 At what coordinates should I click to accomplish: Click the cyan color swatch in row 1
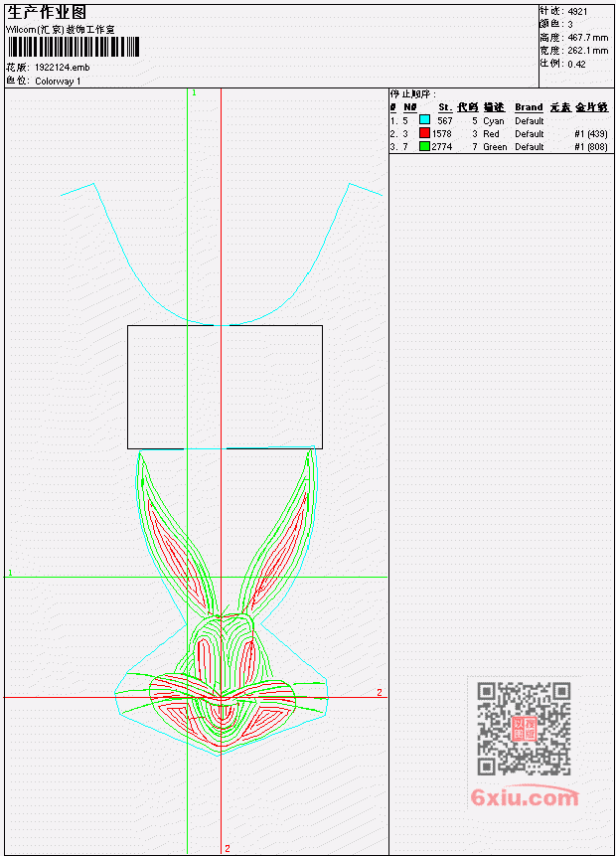[x=424, y=119]
